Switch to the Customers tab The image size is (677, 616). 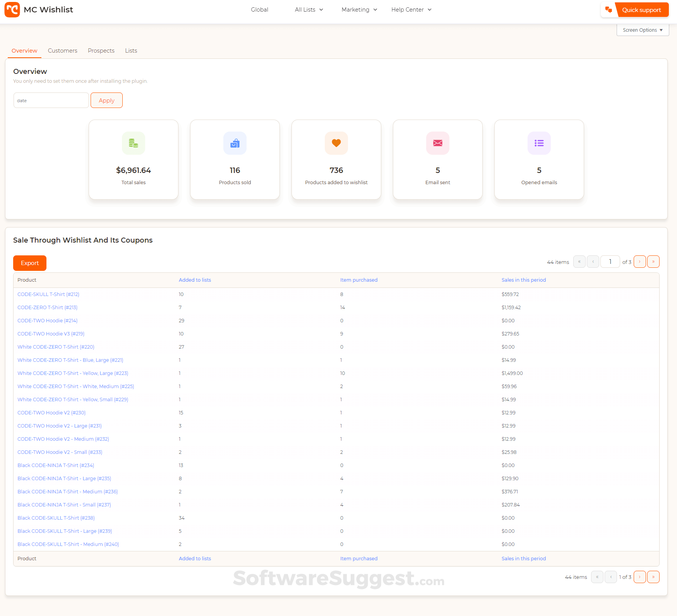(62, 50)
